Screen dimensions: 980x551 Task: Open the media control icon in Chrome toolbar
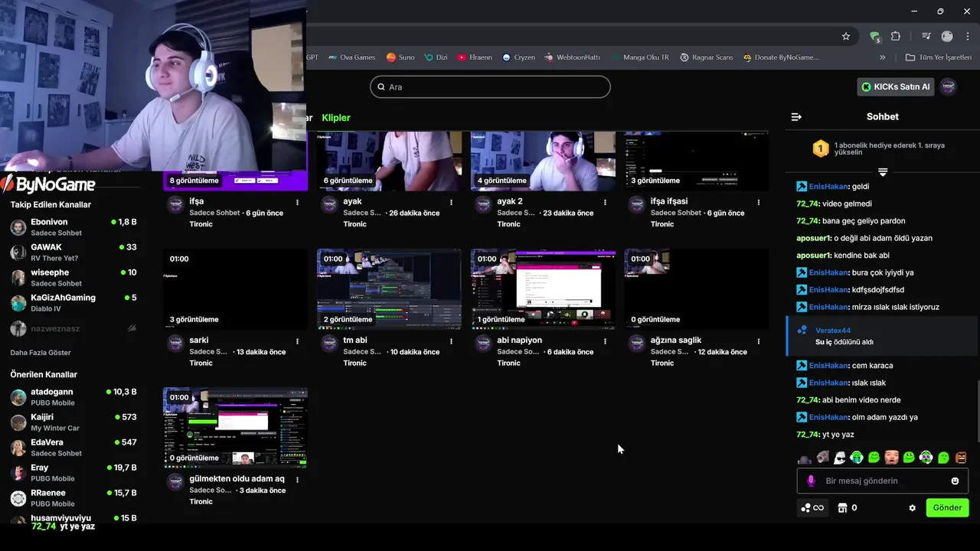point(926,36)
